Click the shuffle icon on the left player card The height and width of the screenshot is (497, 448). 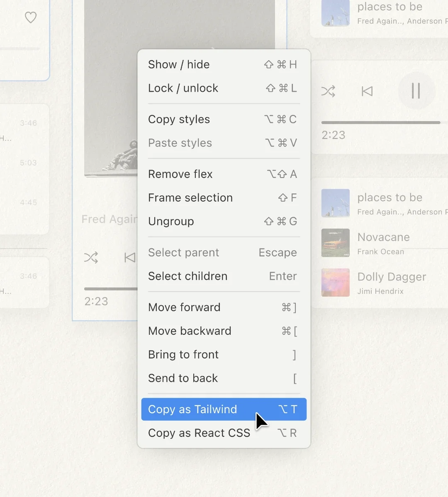91,257
